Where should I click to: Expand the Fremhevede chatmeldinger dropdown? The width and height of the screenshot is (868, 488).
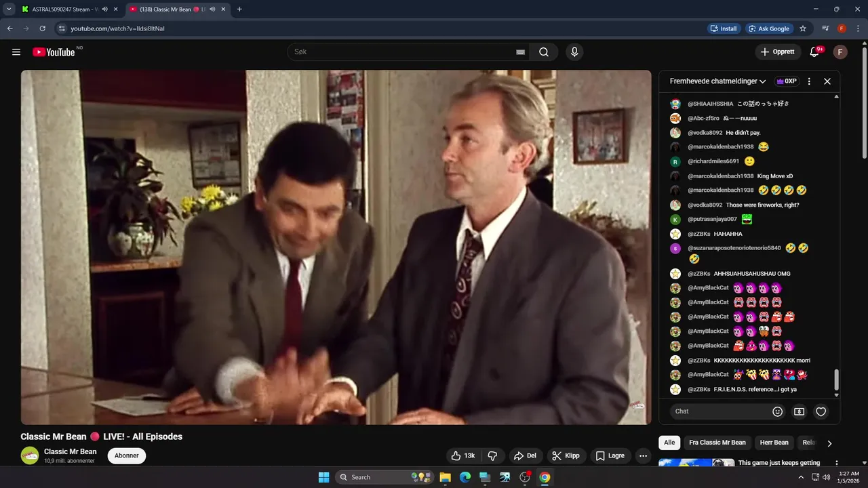click(718, 81)
